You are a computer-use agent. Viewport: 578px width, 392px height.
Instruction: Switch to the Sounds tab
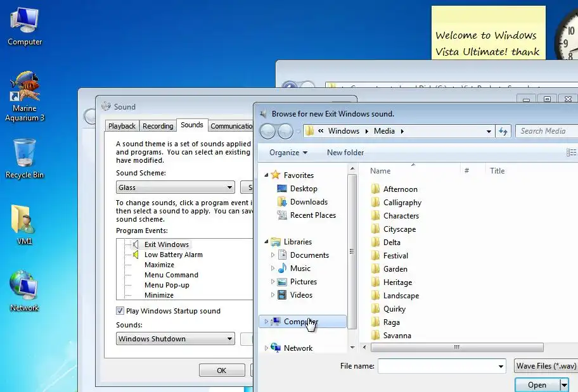pyautogui.click(x=192, y=125)
